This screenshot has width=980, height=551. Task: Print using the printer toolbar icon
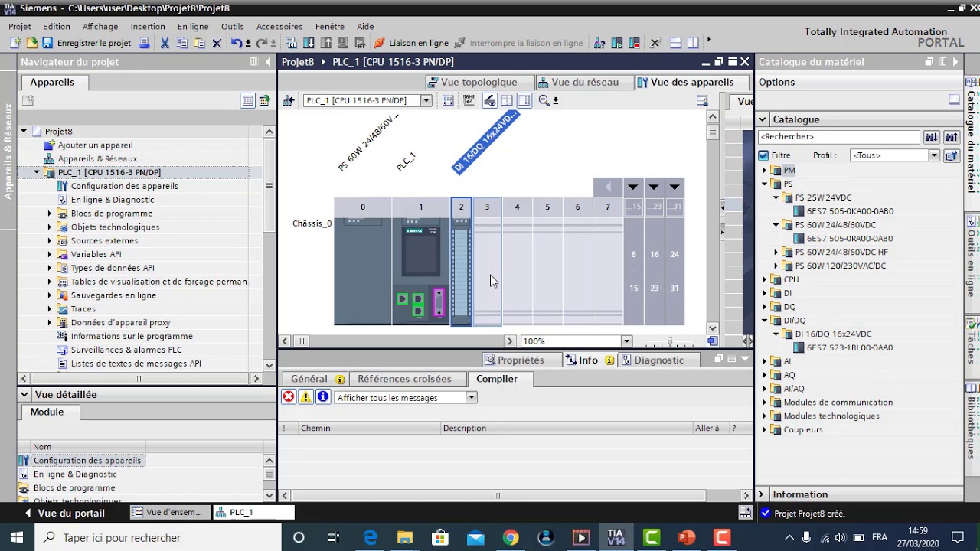[x=144, y=44]
